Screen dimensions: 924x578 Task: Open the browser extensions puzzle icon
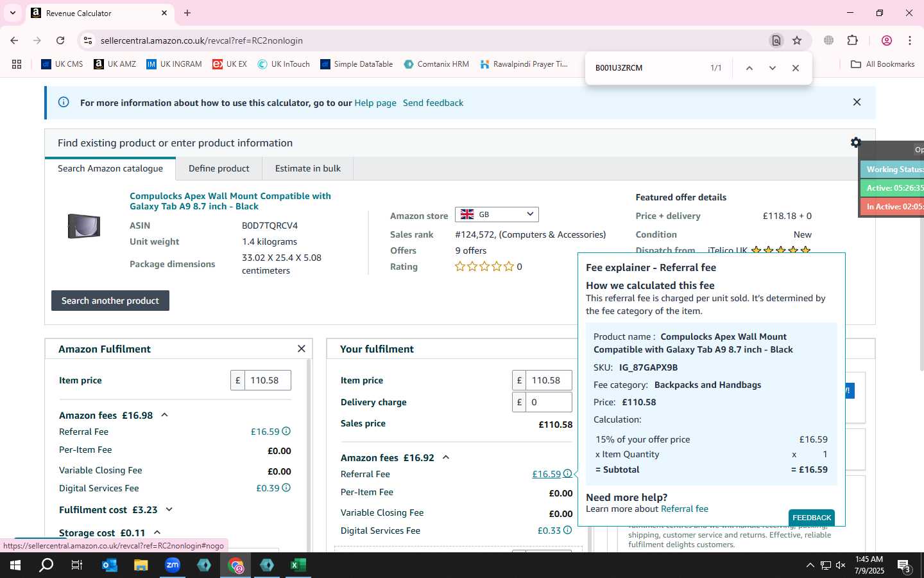853,40
